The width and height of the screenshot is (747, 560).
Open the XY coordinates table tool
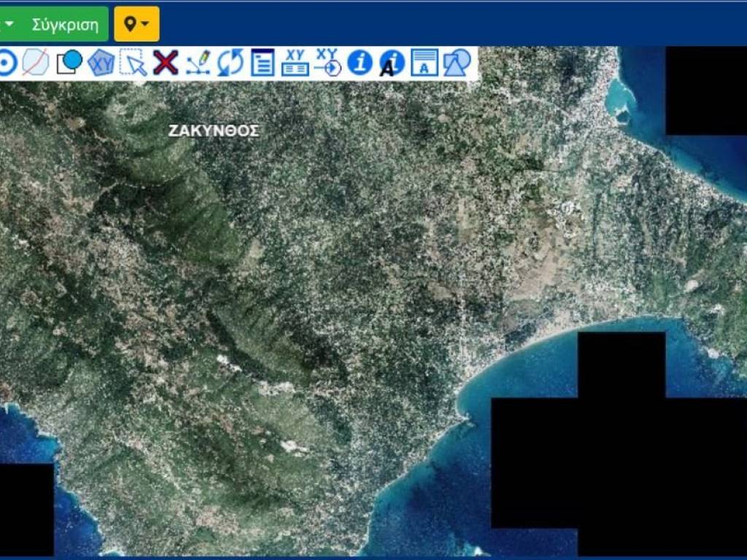tap(295, 63)
